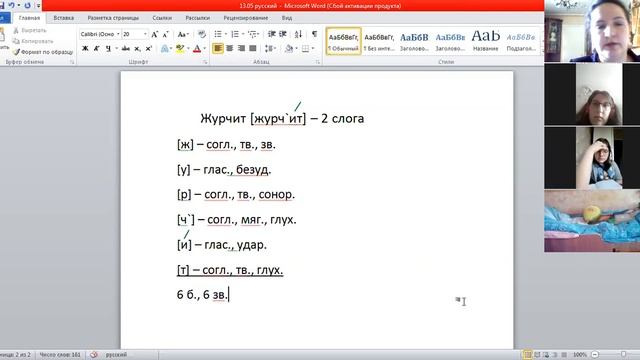Start a bulleted list
The image size is (640, 360).
coord(218,34)
